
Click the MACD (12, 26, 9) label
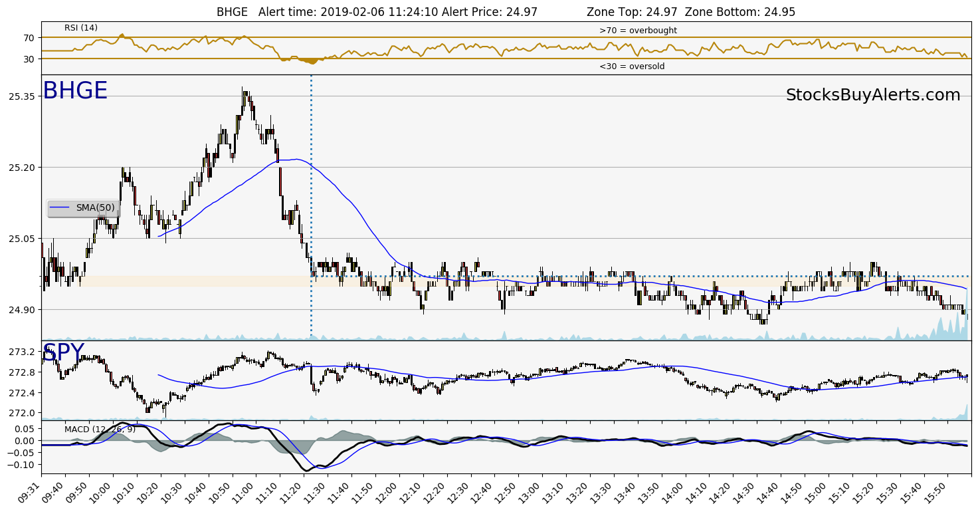coord(100,430)
